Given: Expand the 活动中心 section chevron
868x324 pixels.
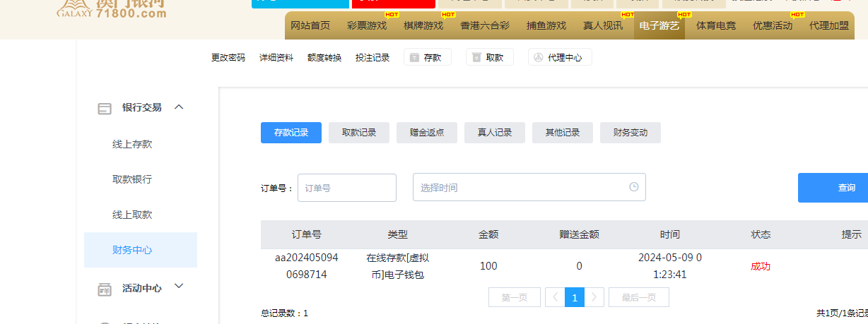Looking at the screenshot, I should (179, 286).
